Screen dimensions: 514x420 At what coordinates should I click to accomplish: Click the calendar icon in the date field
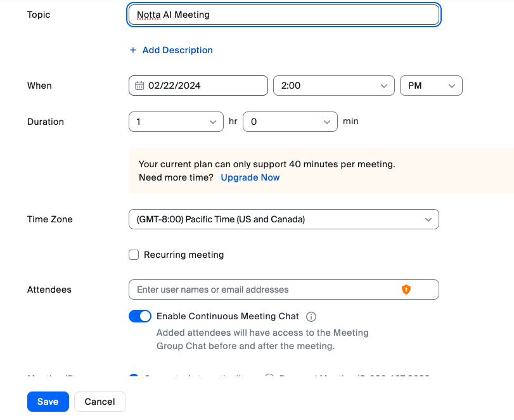tap(140, 86)
